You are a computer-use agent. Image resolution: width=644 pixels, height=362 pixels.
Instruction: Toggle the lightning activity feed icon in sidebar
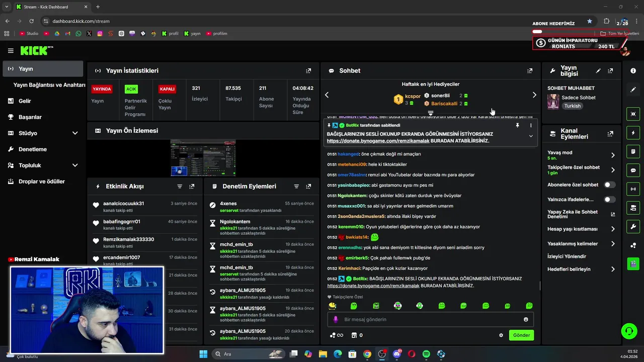(x=633, y=133)
